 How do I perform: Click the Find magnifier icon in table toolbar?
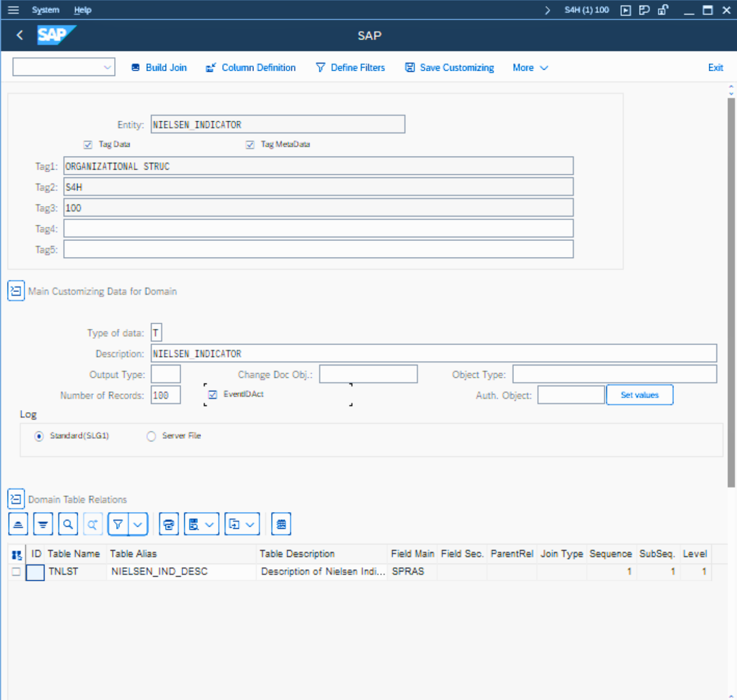[x=68, y=524]
